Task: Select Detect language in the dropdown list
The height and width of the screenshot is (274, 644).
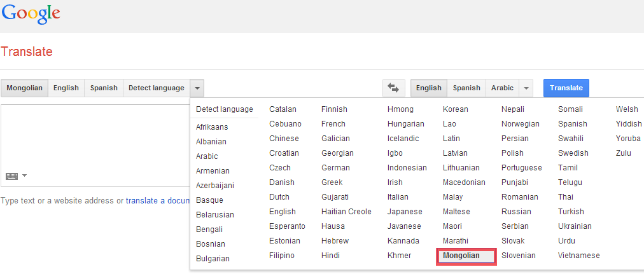Action: (224, 109)
